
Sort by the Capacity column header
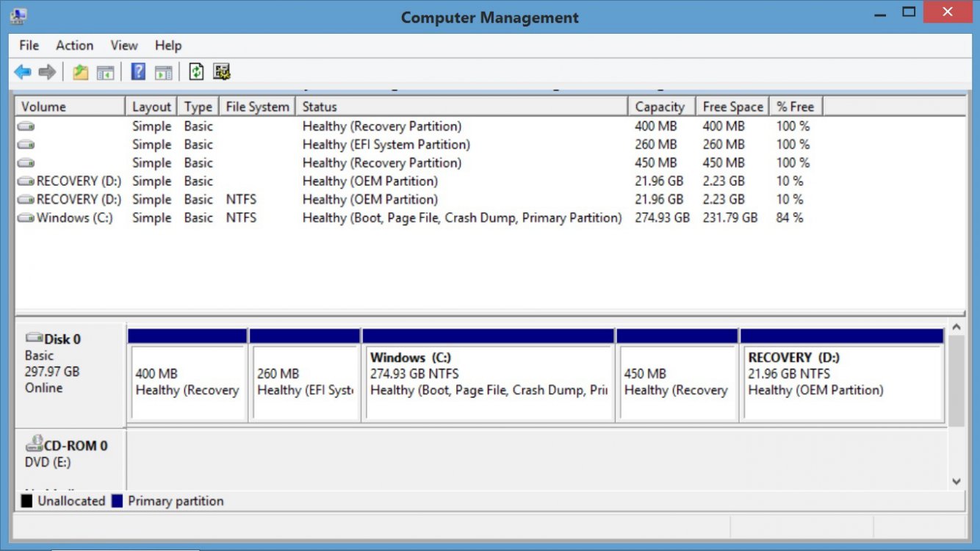tap(662, 107)
